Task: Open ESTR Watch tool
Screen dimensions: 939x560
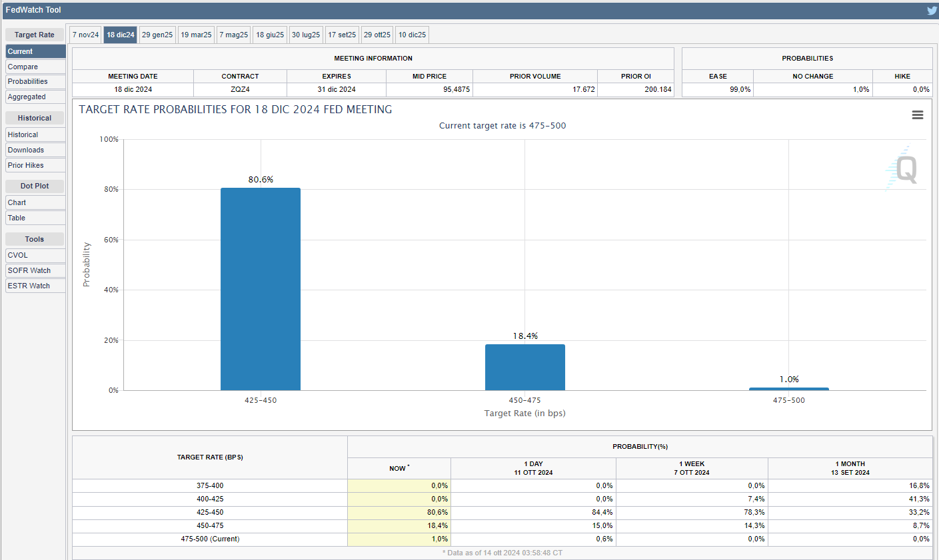Action: [35, 286]
